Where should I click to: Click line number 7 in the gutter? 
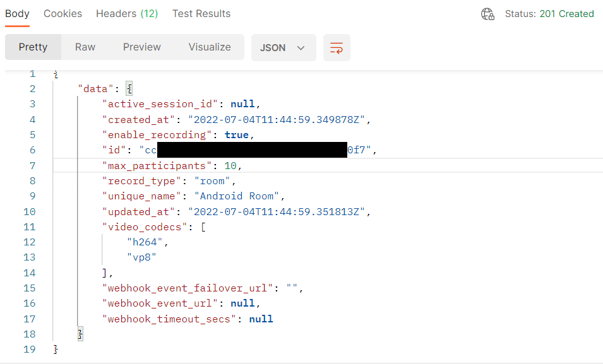click(x=32, y=166)
